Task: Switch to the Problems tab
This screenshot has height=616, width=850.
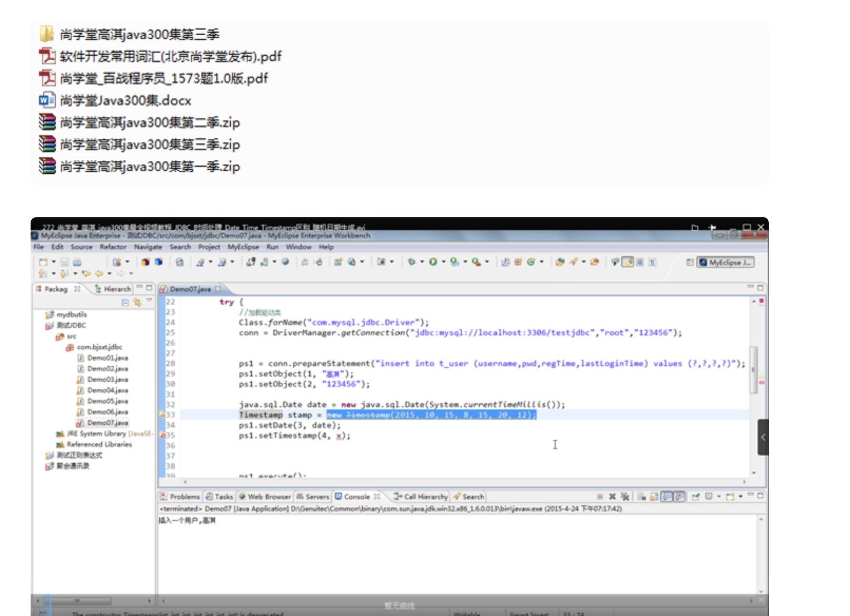Action: (180, 496)
